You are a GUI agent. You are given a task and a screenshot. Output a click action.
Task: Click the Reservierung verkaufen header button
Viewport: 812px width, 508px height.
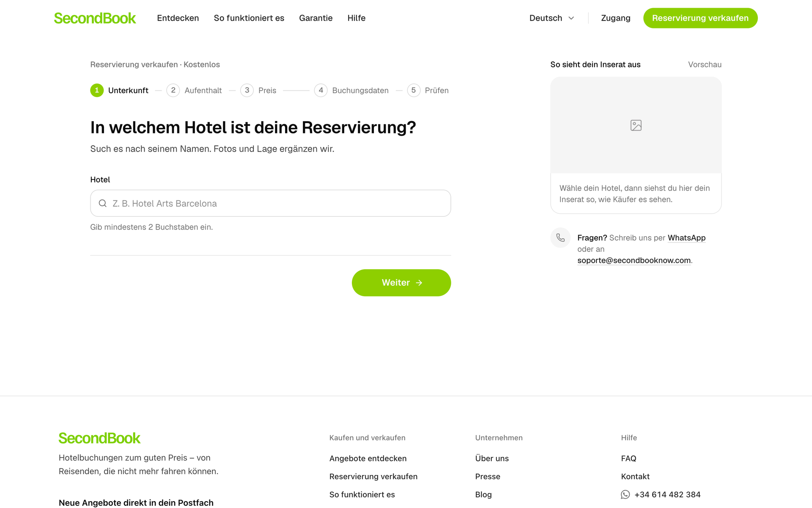click(700, 18)
